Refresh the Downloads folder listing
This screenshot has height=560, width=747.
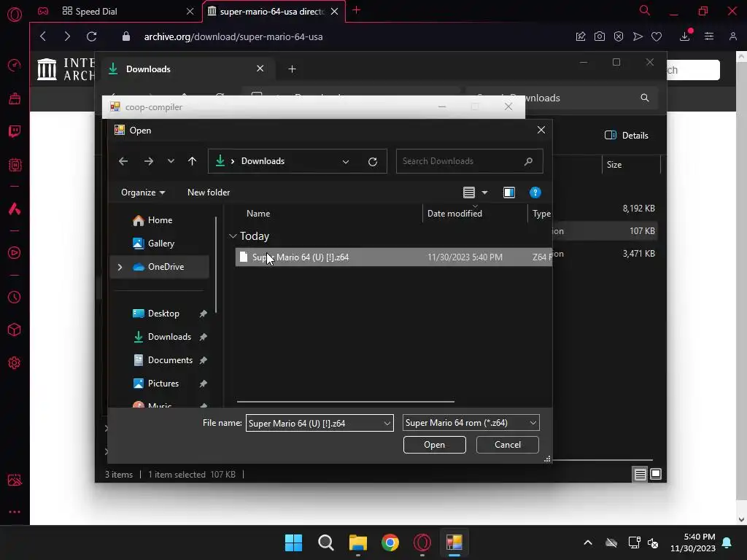(373, 162)
